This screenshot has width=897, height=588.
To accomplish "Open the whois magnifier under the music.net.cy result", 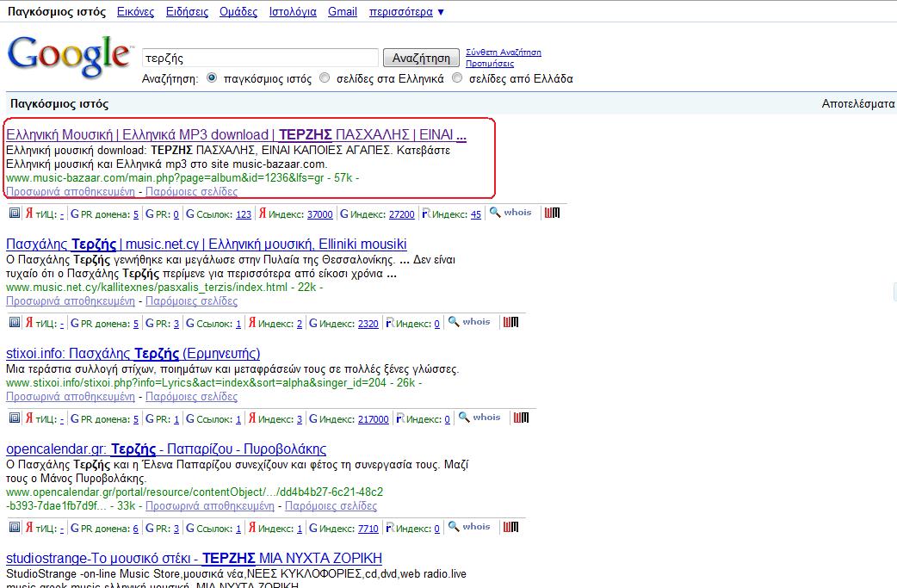I will [x=454, y=321].
